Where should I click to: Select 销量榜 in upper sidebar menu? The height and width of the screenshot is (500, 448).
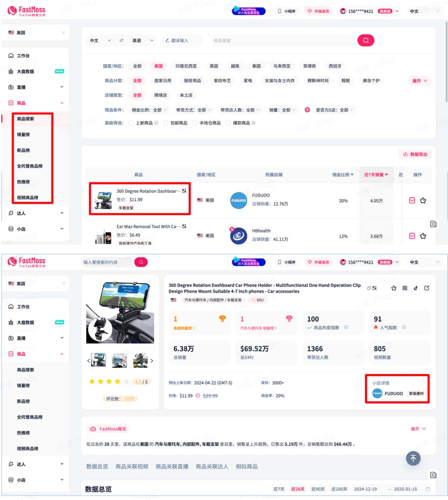click(x=23, y=135)
